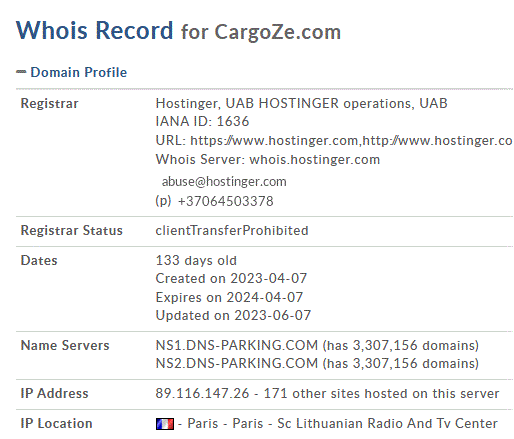Screen dimensions: 514x439
Task: Click the CargoZe.com domain title
Action: (x=278, y=33)
